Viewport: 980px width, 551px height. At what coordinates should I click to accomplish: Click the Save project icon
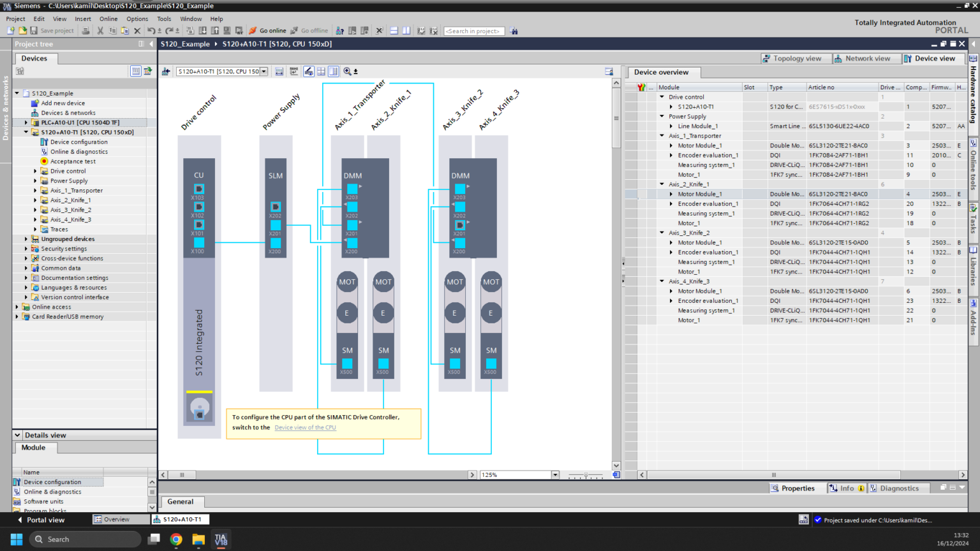(34, 31)
